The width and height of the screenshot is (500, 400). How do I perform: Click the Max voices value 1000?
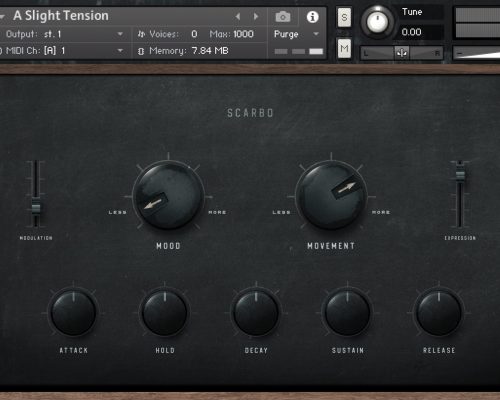[x=243, y=34]
